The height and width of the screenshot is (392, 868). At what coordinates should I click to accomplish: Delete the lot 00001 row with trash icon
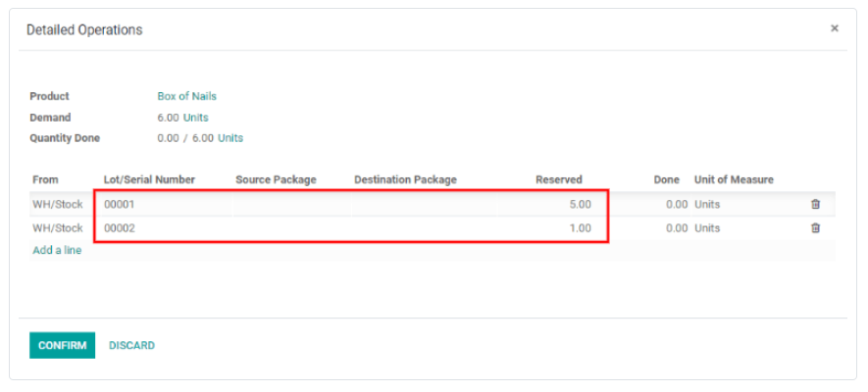815,205
